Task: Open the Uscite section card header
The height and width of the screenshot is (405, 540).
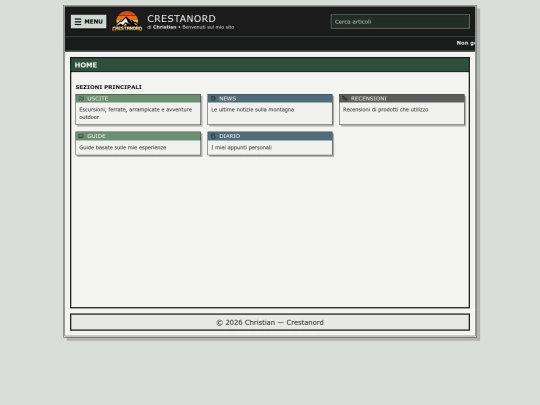Action: (x=138, y=98)
